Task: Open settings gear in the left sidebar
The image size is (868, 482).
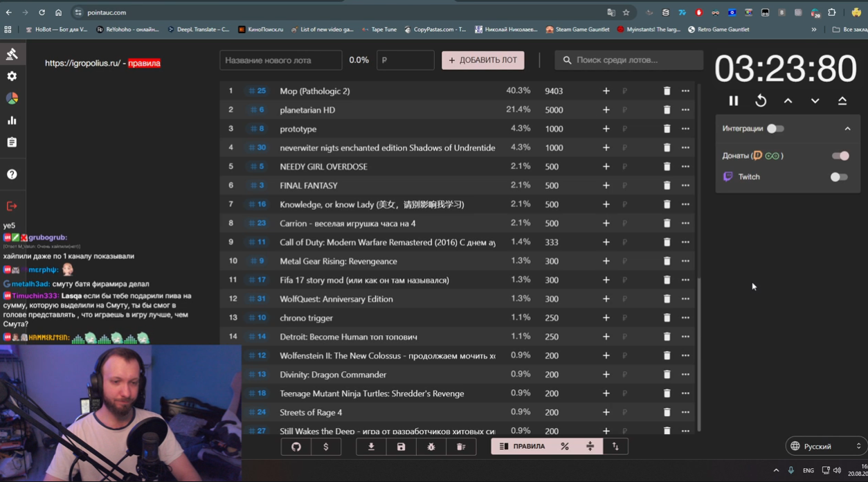Action: coord(12,76)
